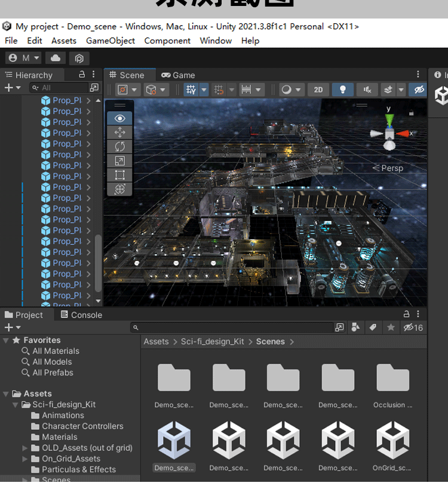Collapse the Favorites section
The image size is (448, 492).
coord(6,340)
